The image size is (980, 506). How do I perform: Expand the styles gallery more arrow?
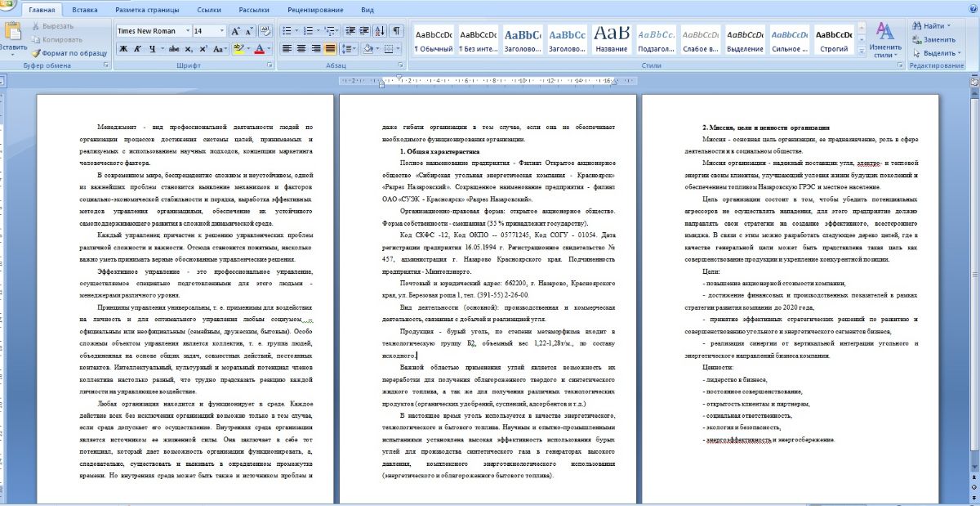coord(860,49)
